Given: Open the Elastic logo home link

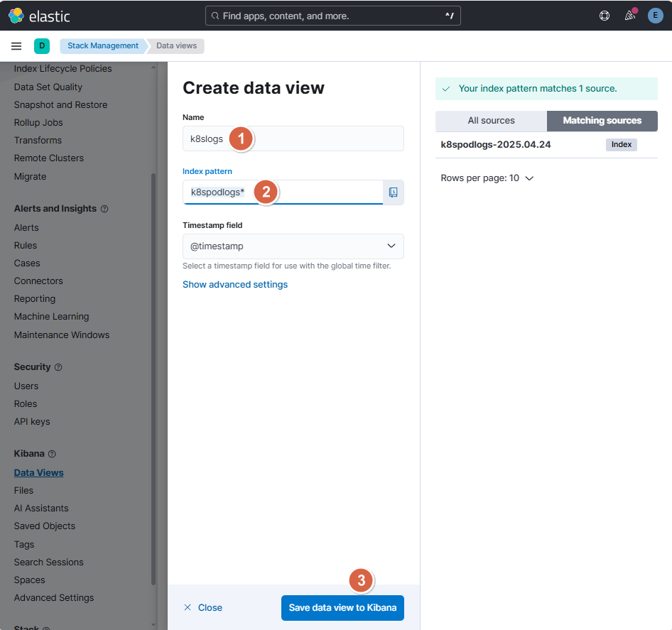Looking at the screenshot, I should 39,16.
